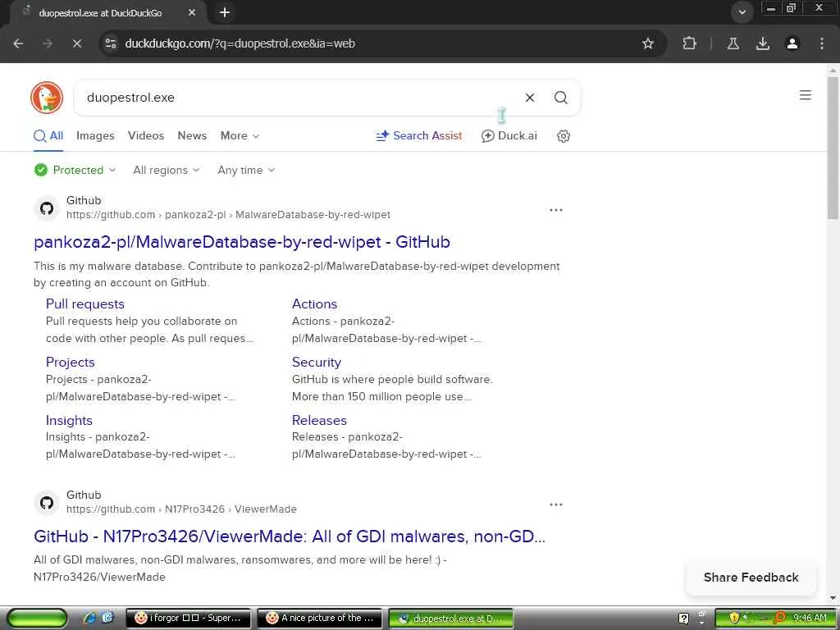Viewport: 840px width, 630px height.
Task: Click the MalwareDatabase result URL breadcrumb
Action: [228, 215]
